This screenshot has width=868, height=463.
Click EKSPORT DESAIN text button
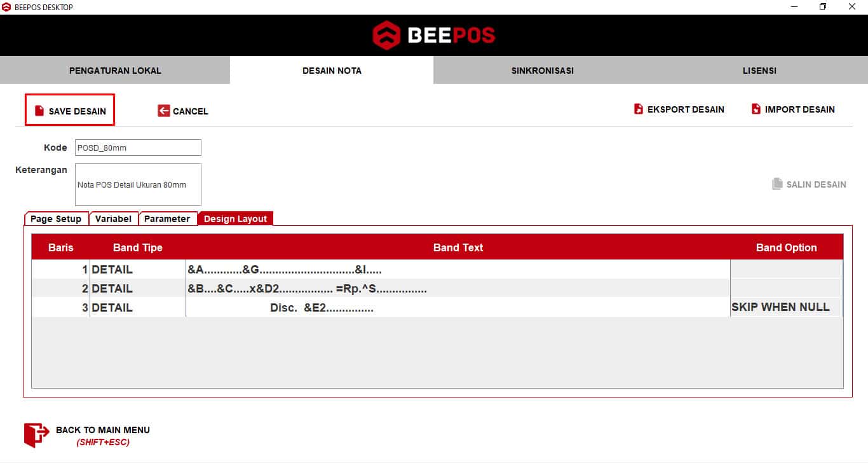pyautogui.click(x=686, y=109)
